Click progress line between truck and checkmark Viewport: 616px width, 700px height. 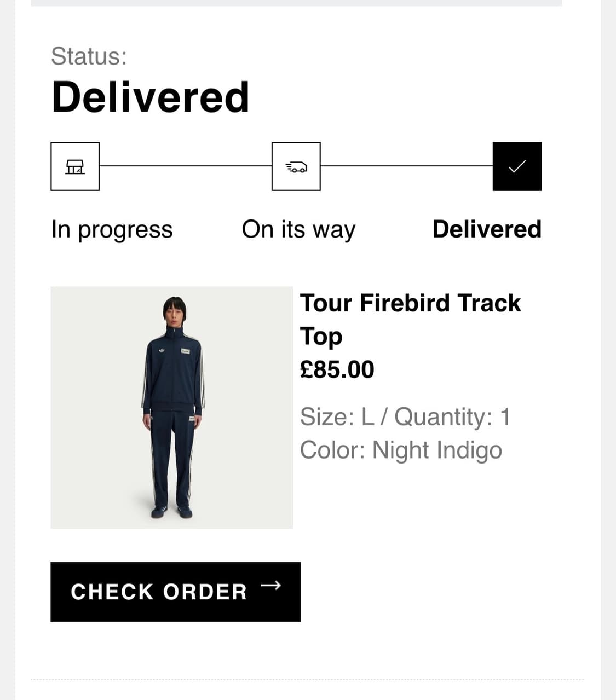pyautogui.click(x=406, y=166)
